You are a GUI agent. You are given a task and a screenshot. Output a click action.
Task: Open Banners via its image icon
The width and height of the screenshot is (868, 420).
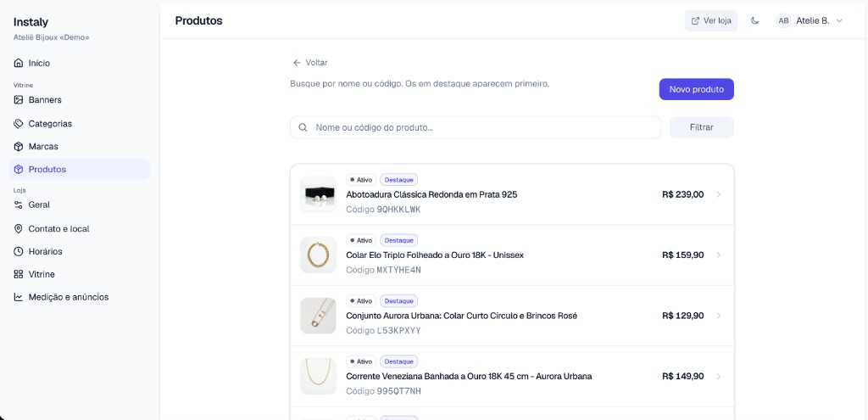tap(19, 100)
